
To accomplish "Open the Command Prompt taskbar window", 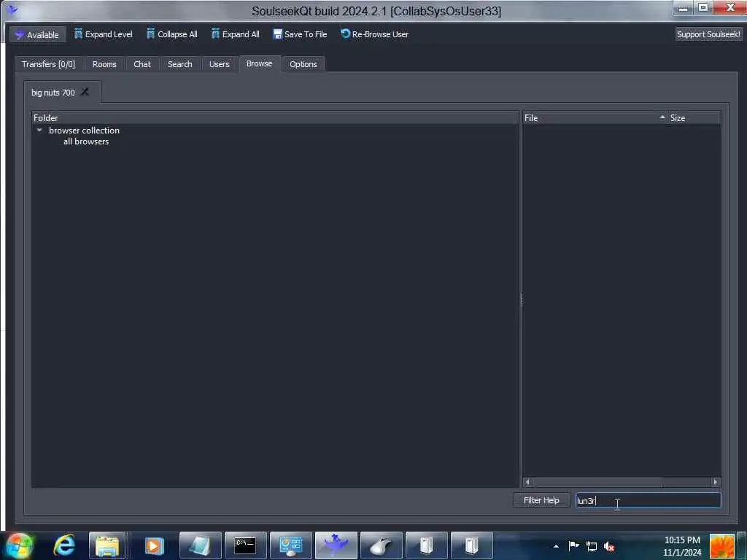I will pyautogui.click(x=245, y=545).
